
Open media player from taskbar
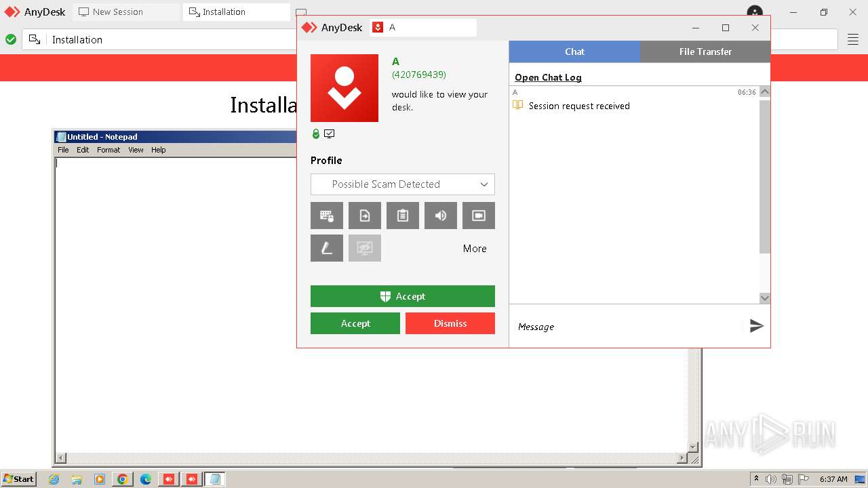pos(100,479)
